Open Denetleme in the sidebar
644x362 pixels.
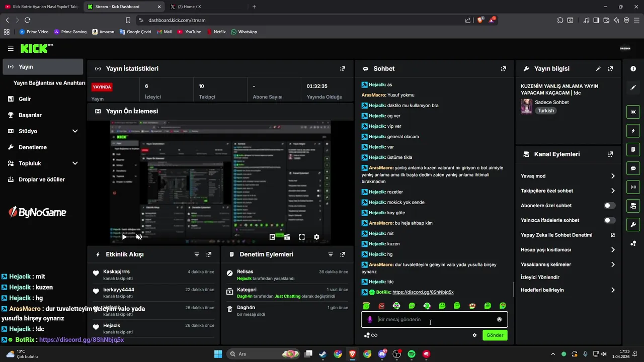click(x=43, y=147)
